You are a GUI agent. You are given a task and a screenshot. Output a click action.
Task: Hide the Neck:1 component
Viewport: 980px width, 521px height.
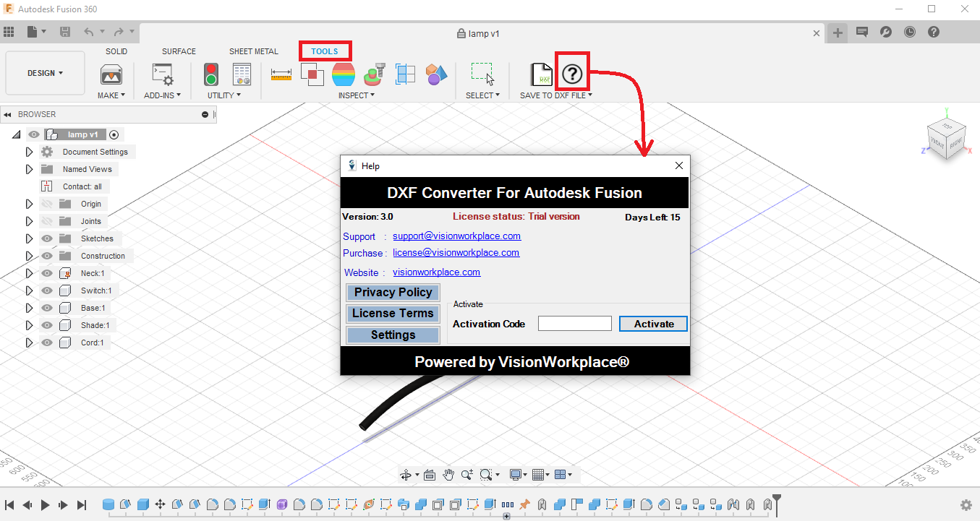[47, 273]
